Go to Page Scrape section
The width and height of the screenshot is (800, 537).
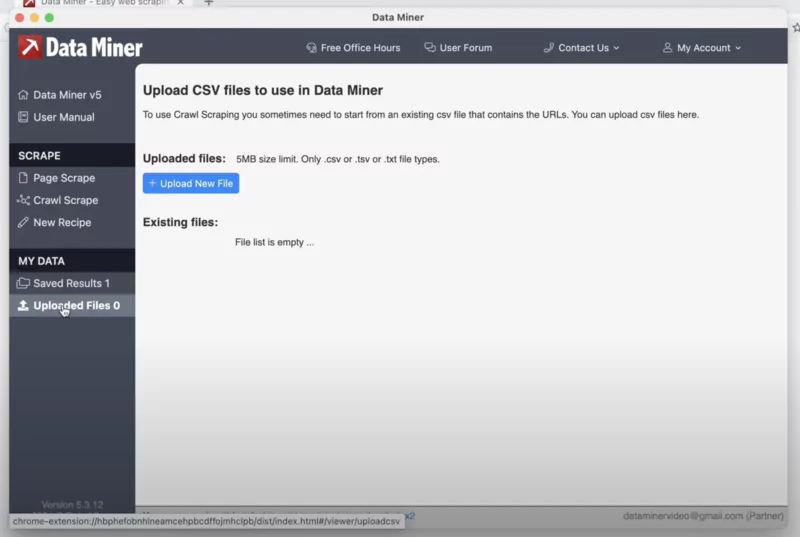point(72,178)
